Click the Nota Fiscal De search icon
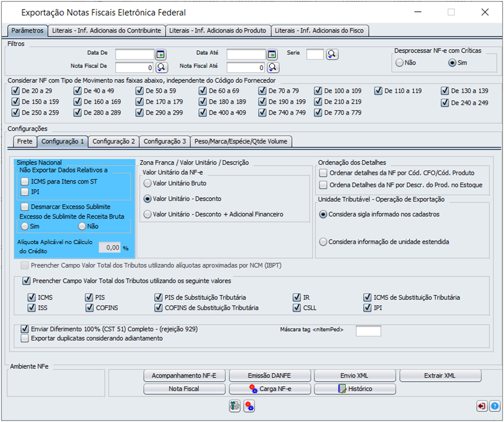This screenshot has height=422, width=504. 162,67
